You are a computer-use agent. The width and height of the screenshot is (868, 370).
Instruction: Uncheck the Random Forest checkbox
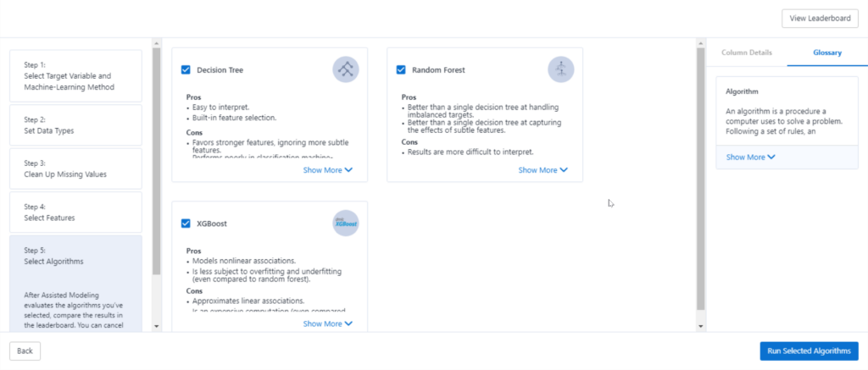[x=401, y=70]
